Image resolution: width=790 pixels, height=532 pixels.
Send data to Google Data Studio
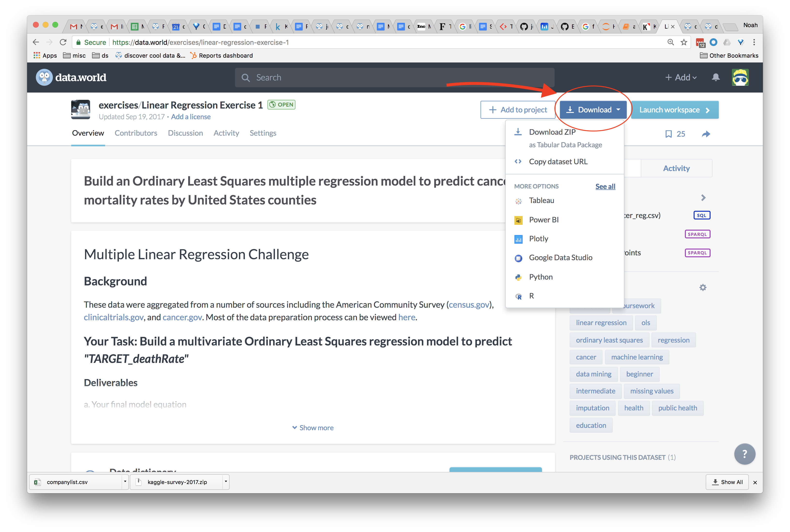(561, 258)
